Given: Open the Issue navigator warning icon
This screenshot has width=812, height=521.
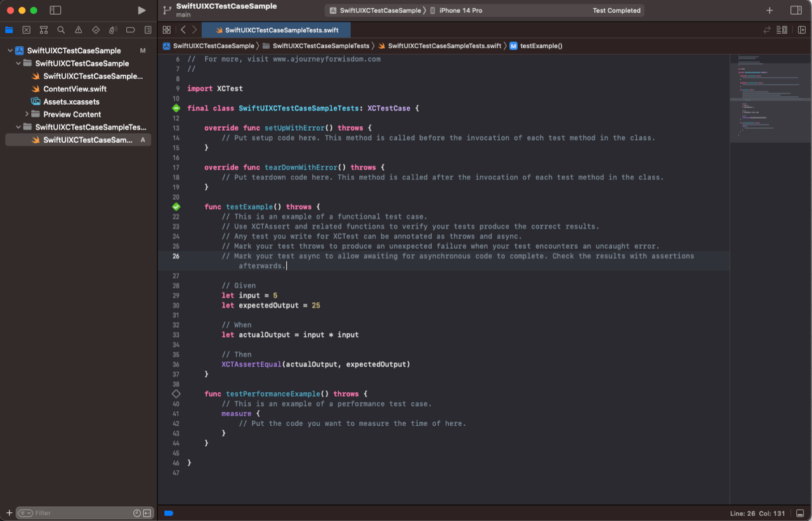Looking at the screenshot, I should click(79, 30).
